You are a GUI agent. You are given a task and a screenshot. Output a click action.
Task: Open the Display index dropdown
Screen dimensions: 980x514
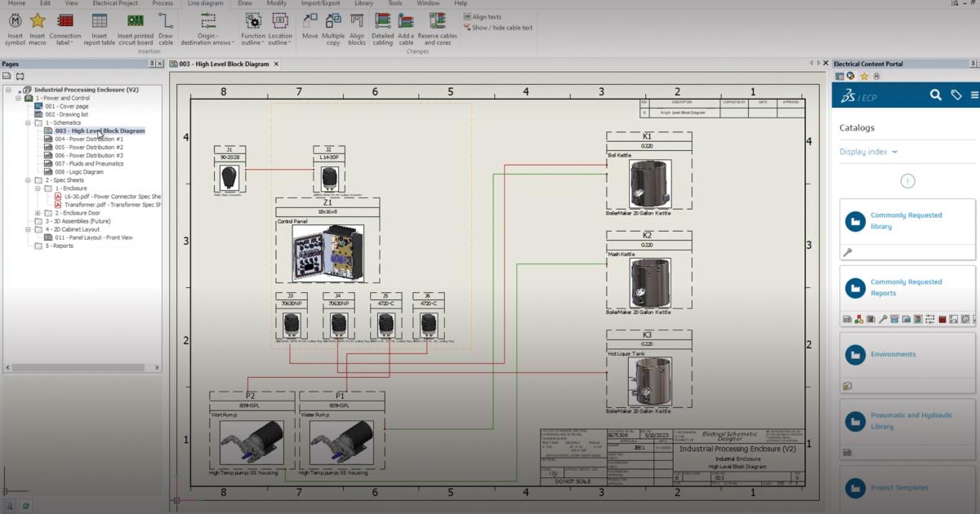[869, 152]
